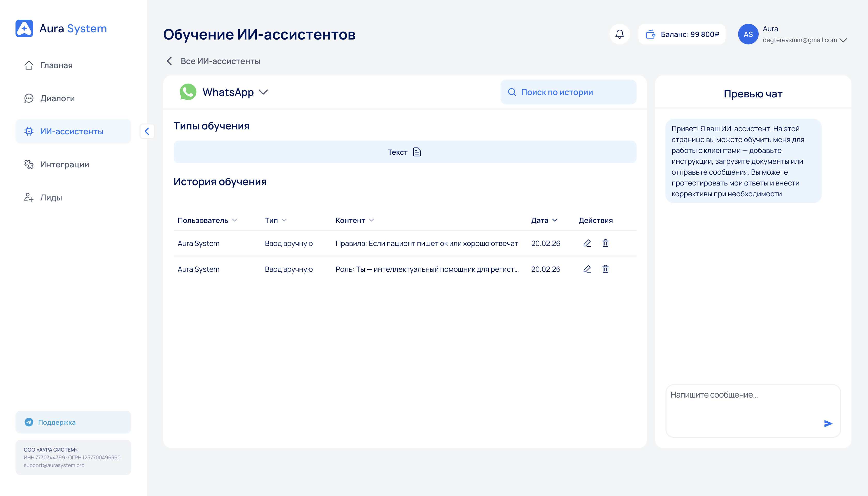Delete the Роль training entry
This screenshot has height=496, width=868.
(x=605, y=269)
